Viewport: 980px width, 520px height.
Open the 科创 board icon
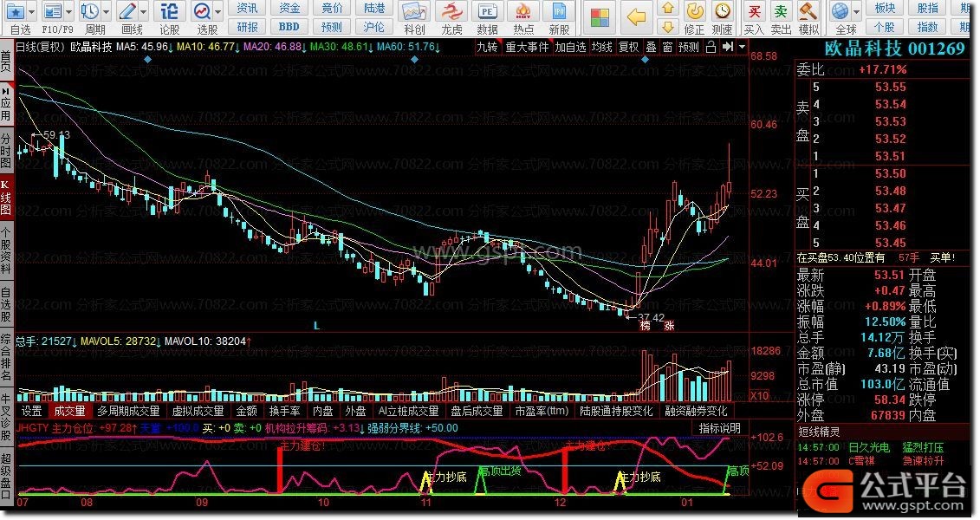coord(414,12)
